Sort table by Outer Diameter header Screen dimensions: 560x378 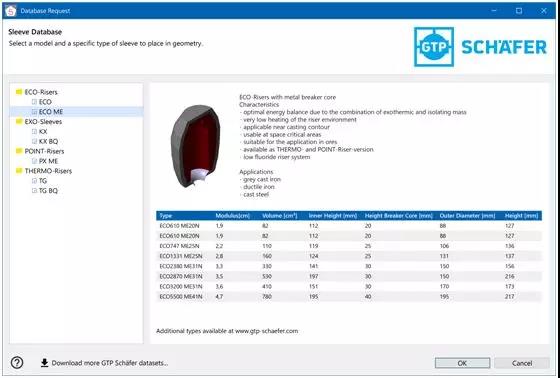pyautogui.click(x=467, y=216)
